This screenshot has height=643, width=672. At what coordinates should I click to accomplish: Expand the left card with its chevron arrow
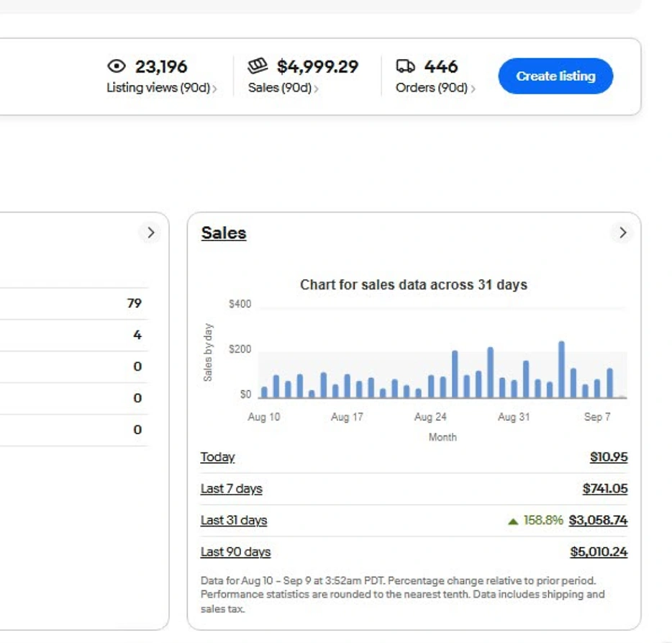(x=150, y=233)
